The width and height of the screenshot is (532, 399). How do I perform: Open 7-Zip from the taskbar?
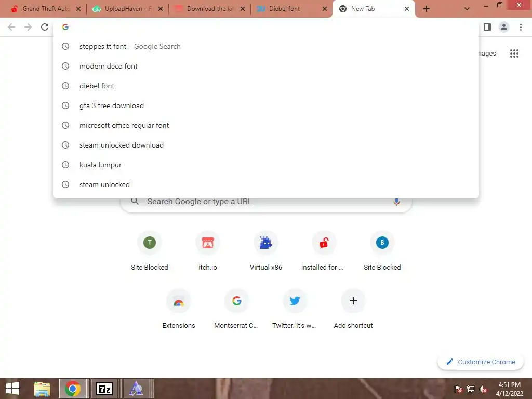pos(104,389)
